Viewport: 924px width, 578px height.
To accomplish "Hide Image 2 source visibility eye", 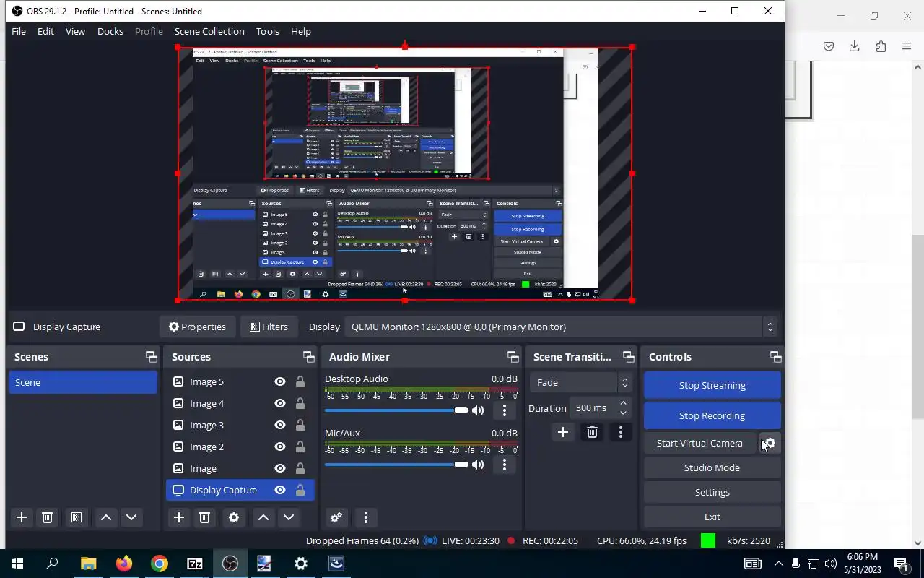I will 280,447.
